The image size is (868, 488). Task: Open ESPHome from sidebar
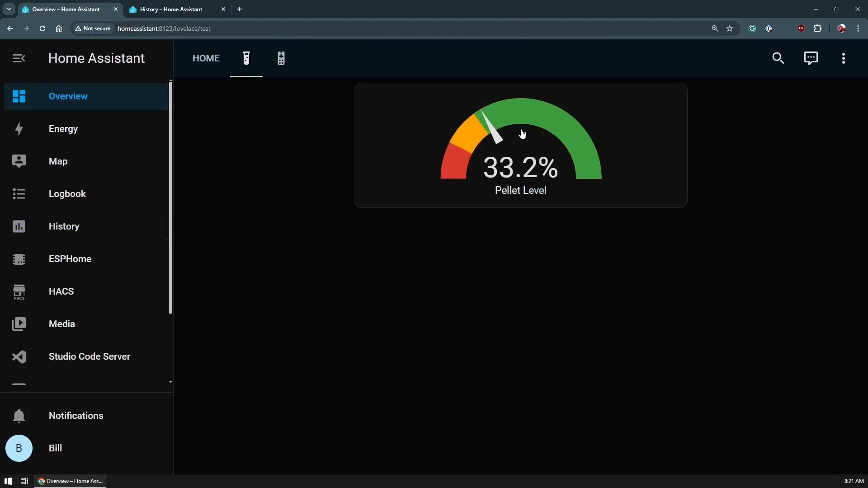(x=70, y=259)
